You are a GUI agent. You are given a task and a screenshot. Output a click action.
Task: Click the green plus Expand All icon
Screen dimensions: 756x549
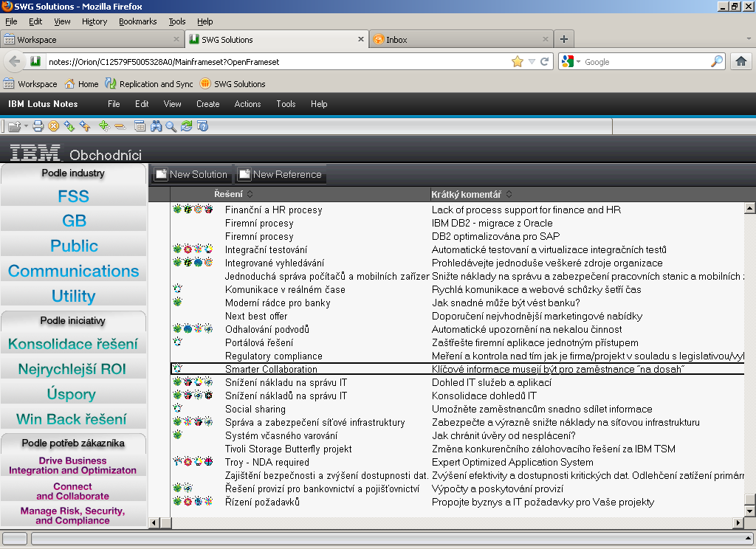coord(104,126)
